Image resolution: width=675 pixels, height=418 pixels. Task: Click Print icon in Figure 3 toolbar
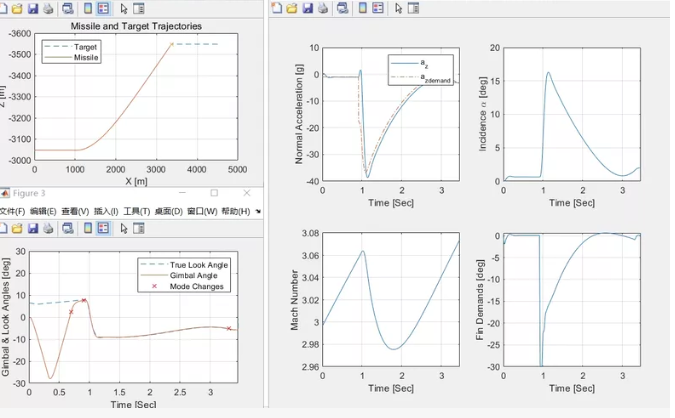(48, 228)
